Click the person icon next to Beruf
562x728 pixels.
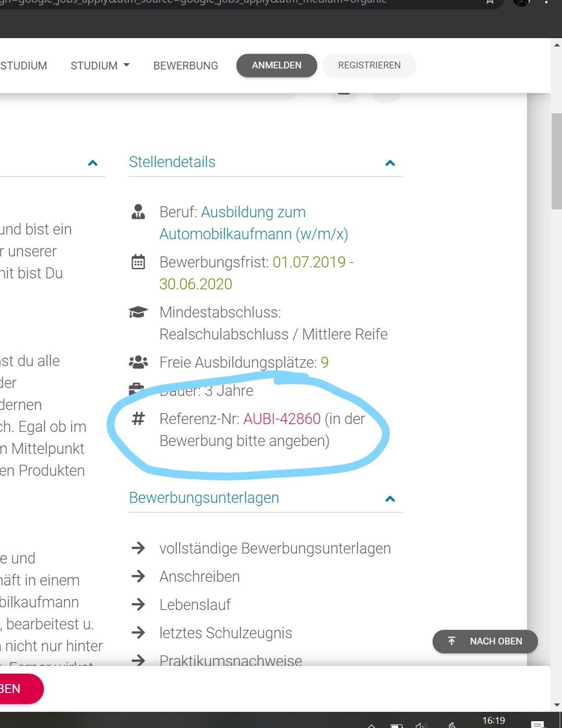coord(138,212)
